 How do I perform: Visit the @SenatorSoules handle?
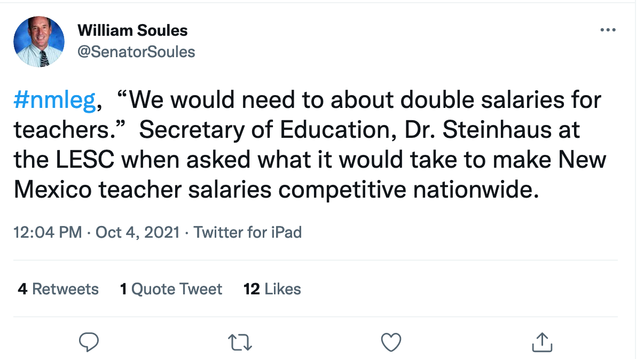(136, 52)
